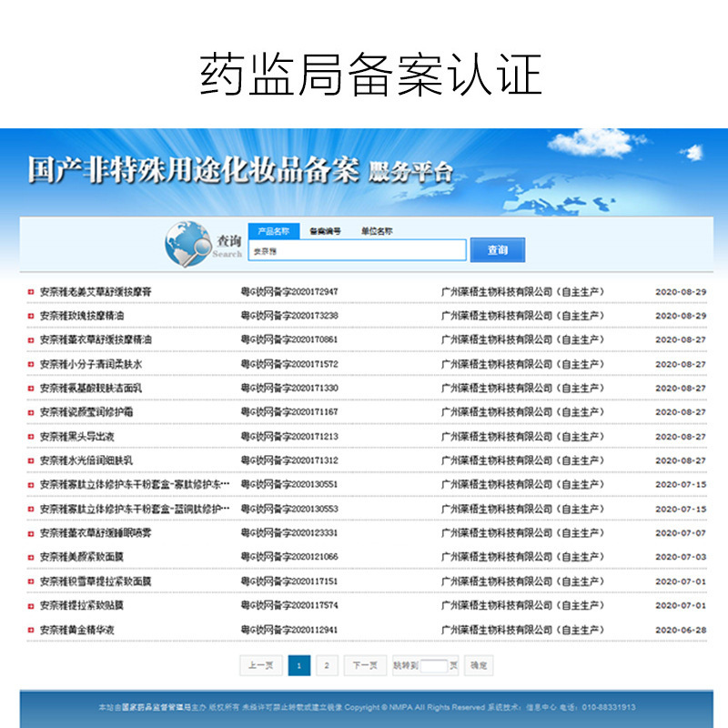Viewport: 728px width, 728px height.
Task: Click the product name search input field
Action: point(357,250)
